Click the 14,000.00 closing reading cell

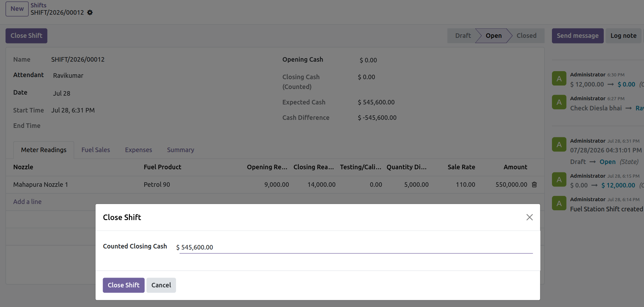(321, 185)
